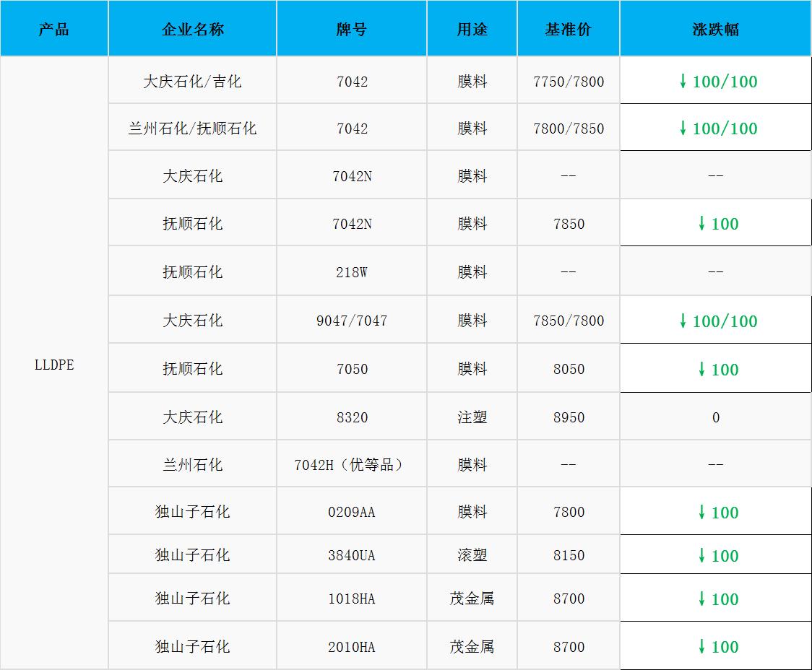Click the down arrow in the 1018HA row
This screenshot has height=670, width=812.
pos(701,599)
